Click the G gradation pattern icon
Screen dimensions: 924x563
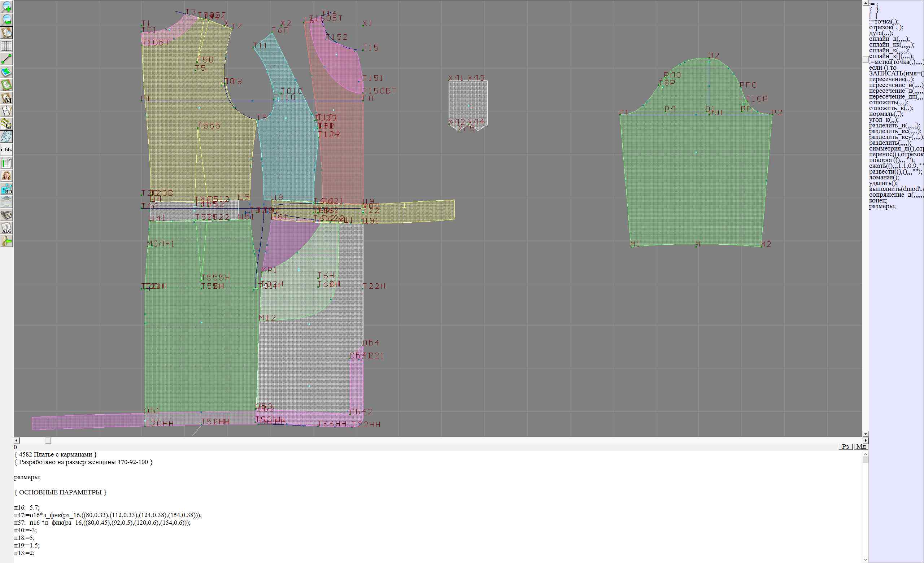[7, 124]
